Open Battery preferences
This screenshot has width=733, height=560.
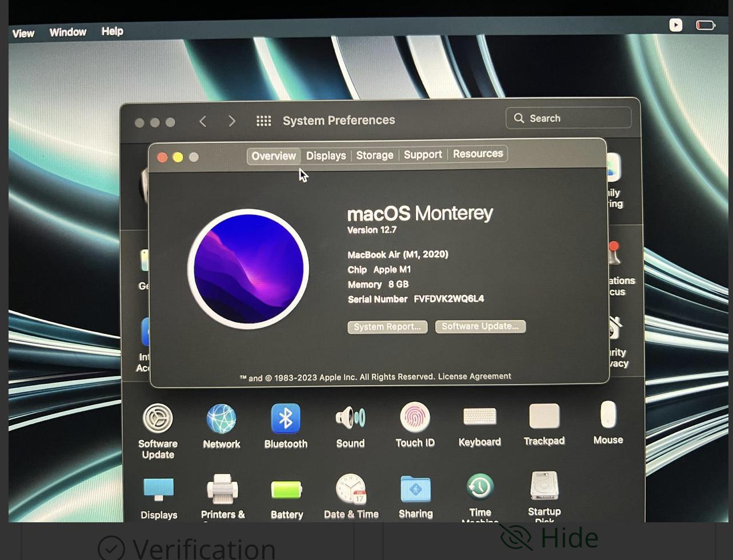(x=287, y=499)
